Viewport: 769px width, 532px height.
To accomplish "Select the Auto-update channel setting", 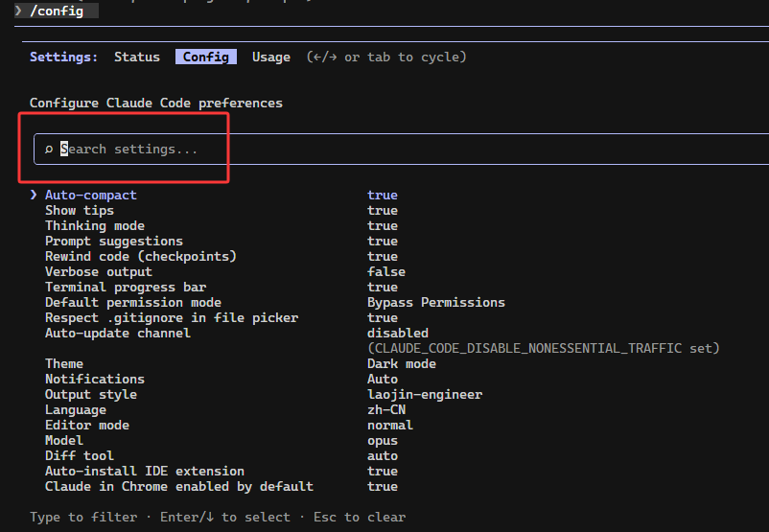I will click(x=118, y=333).
